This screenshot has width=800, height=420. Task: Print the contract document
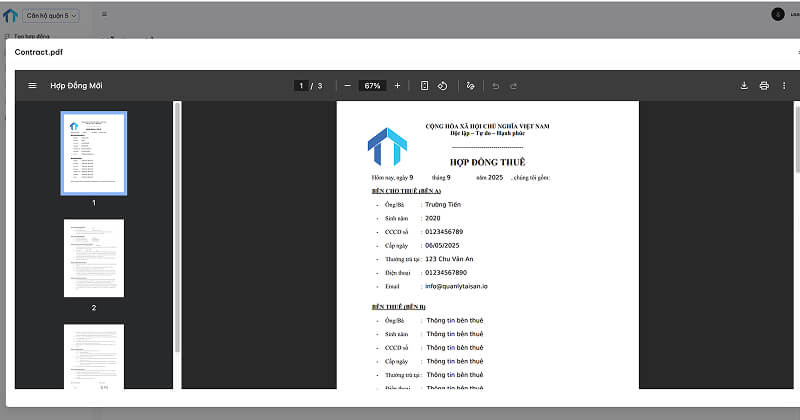coord(764,86)
